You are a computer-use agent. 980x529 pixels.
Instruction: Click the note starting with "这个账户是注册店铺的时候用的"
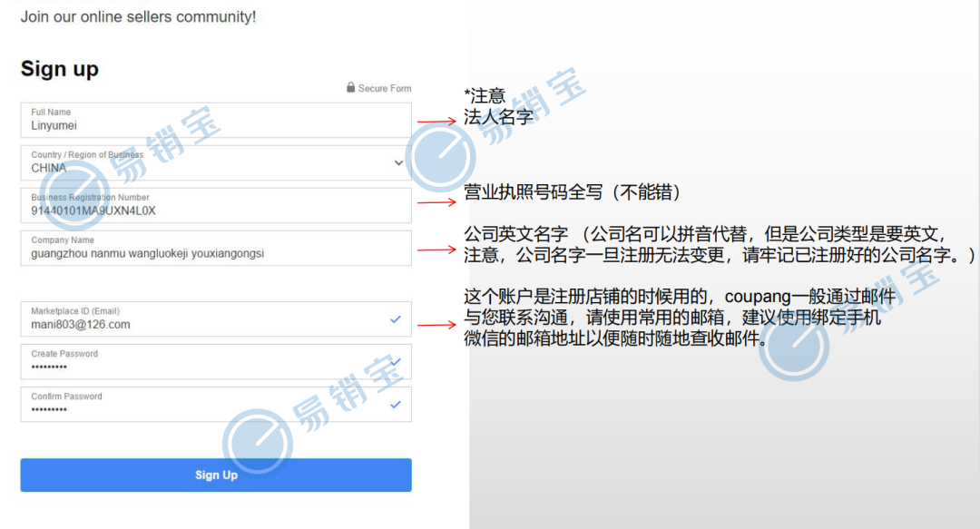click(680, 317)
